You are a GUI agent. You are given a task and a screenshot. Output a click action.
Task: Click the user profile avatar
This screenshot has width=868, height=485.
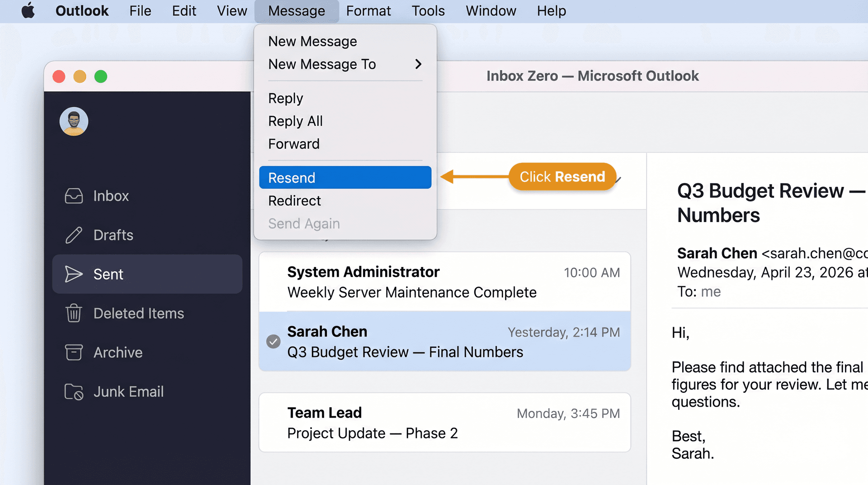point(73,121)
